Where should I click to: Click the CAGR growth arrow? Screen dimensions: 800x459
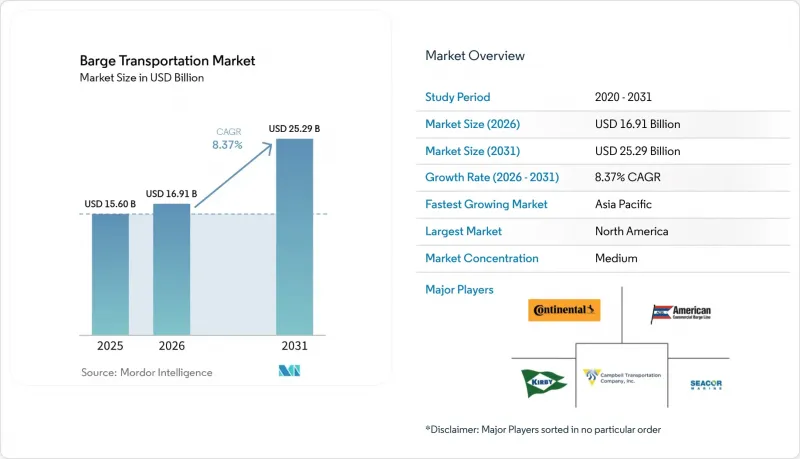point(234,175)
